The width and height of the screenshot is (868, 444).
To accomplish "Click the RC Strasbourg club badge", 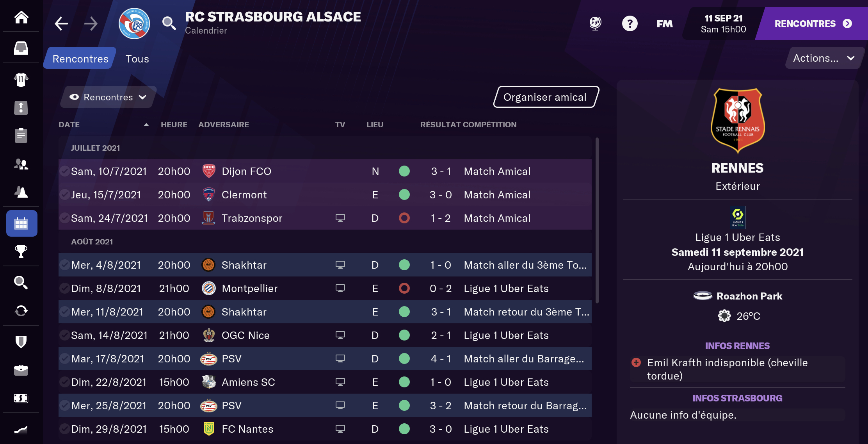I will (134, 23).
